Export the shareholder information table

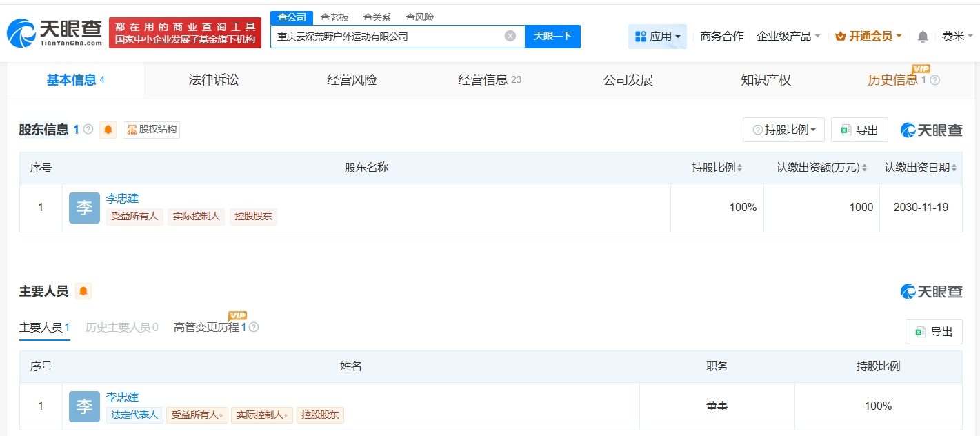click(x=859, y=130)
